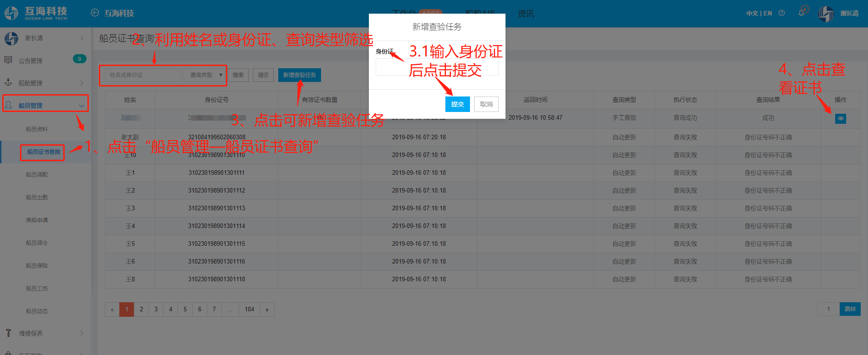The image size is (868, 355).
Task: Click ID cell 310230198901301111
Action: [217, 173]
